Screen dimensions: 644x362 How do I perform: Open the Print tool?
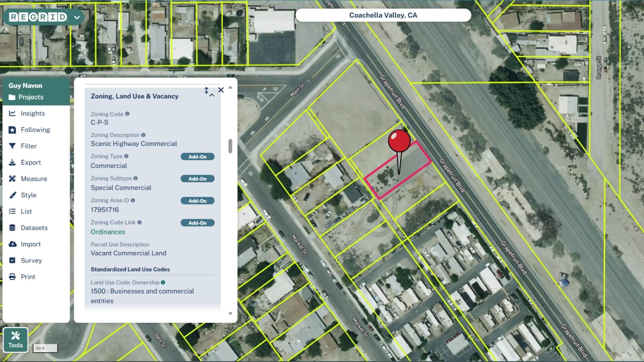[x=28, y=277]
